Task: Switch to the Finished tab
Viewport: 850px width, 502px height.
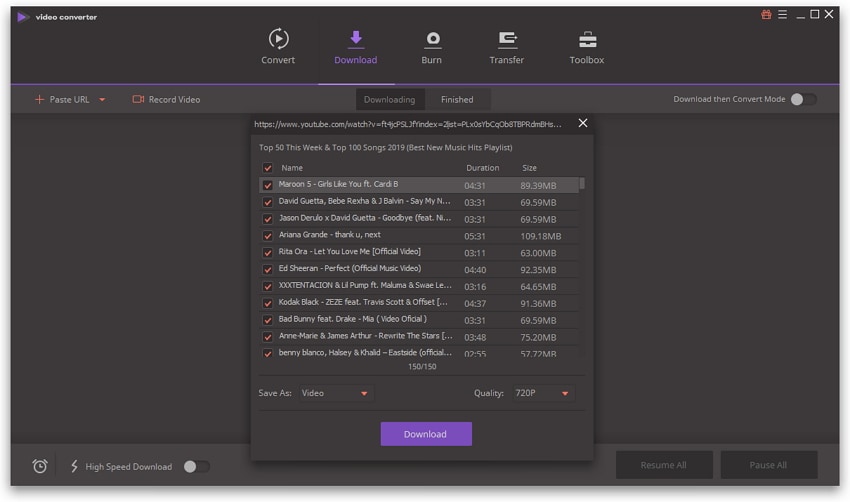Action: click(457, 100)
